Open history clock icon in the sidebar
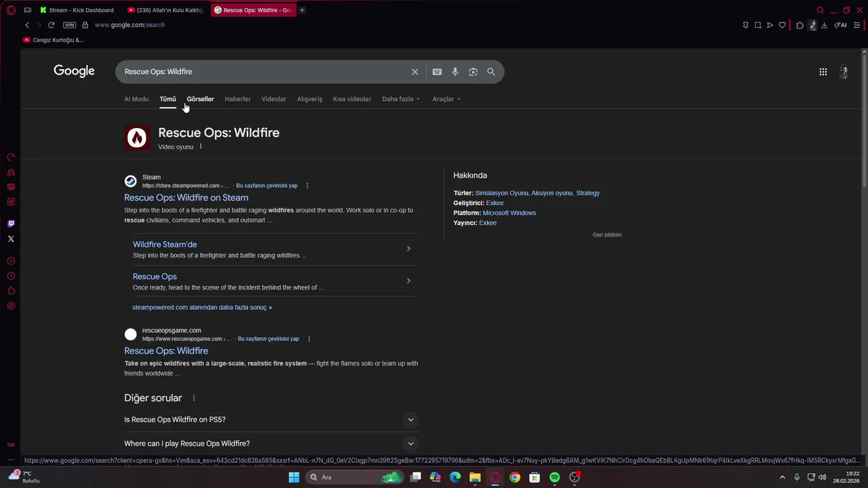 pos(11,276)
